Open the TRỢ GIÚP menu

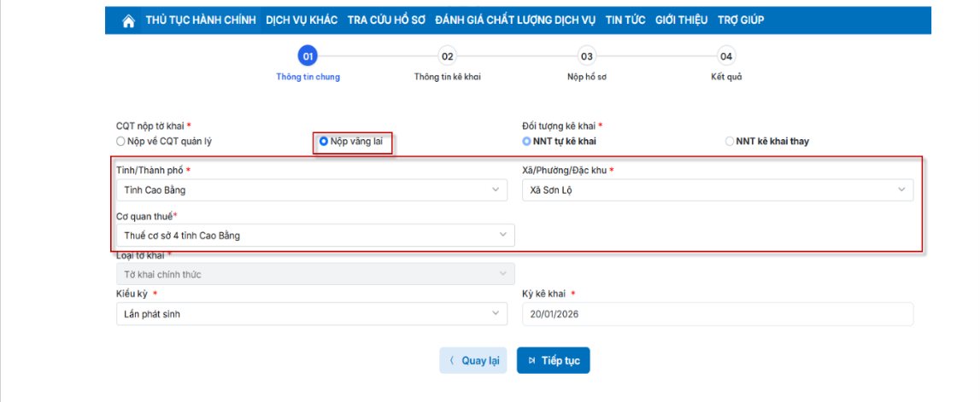coord(741,20)
